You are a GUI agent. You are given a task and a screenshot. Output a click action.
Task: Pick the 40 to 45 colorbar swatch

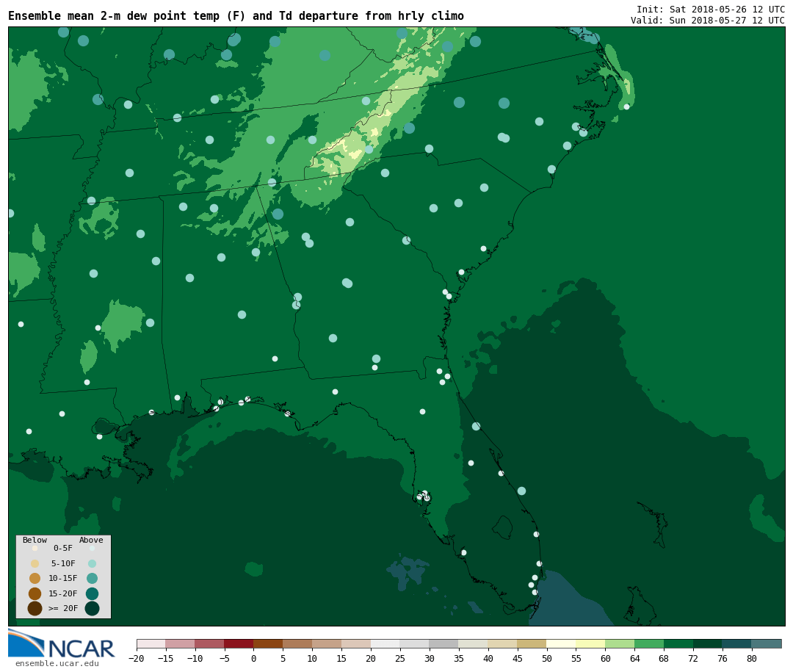click(x=503, y=643)
